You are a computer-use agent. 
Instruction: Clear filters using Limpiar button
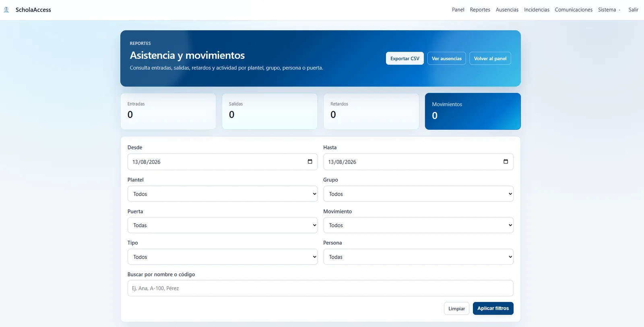tap(456, 308)
